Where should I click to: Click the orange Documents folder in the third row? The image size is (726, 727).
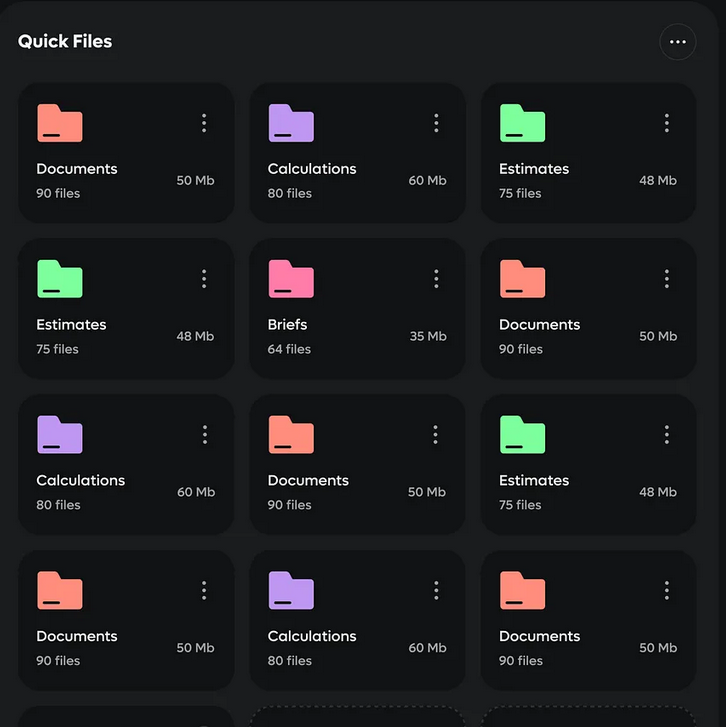pyautogui.click(x=291, y=434)
